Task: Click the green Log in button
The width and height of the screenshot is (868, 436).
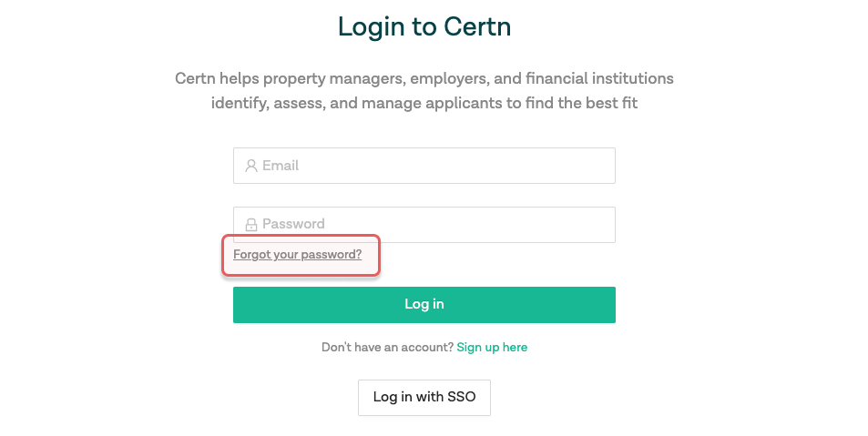Action: (x=424, y=305)
